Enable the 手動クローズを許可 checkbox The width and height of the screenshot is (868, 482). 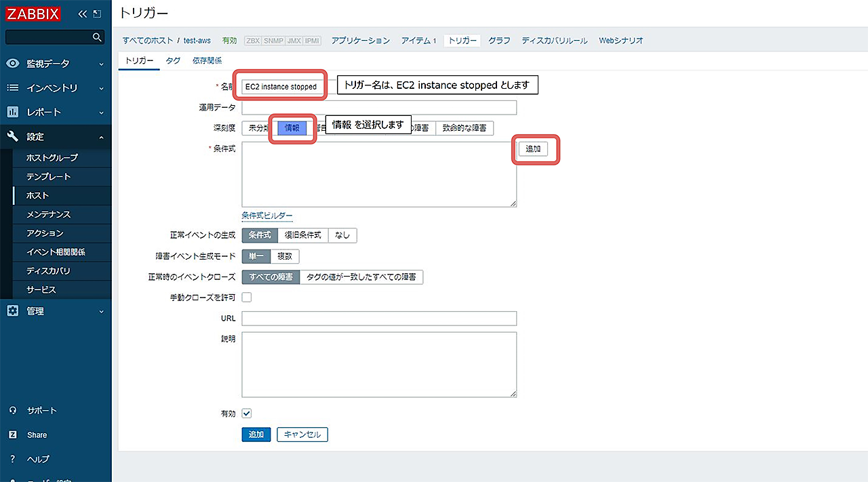pyautogui.click(x=246, y=297)
